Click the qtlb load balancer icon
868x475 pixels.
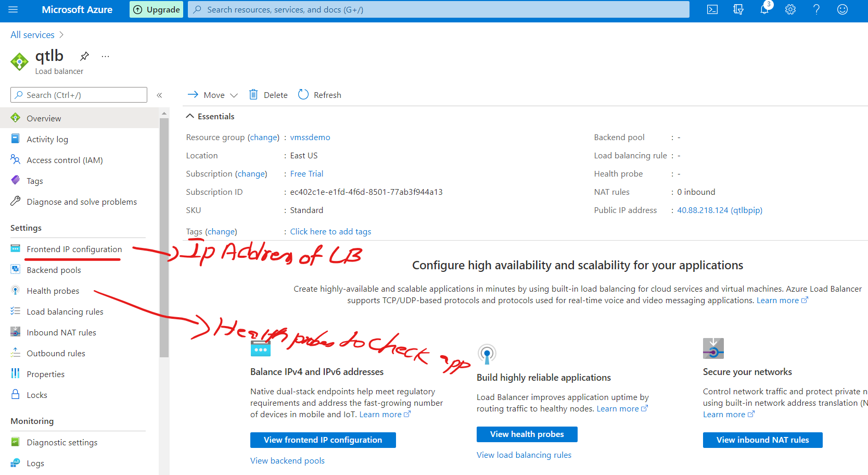point(20,61)
